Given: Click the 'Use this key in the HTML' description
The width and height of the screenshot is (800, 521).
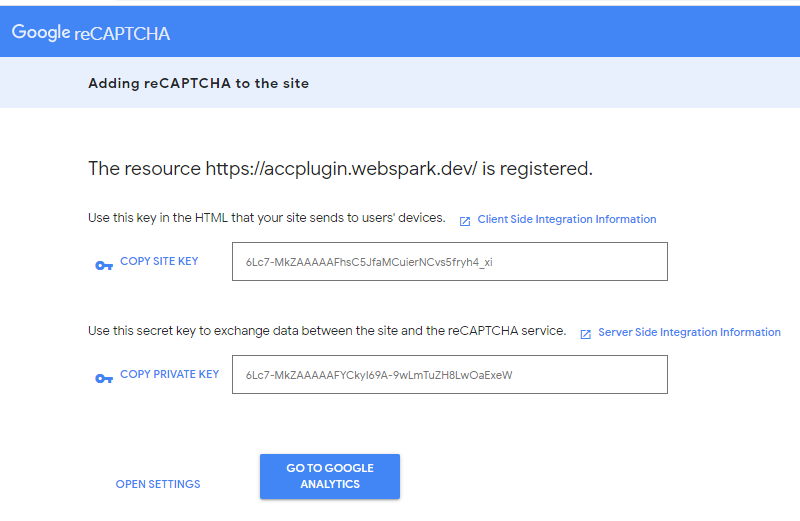Looking at the screenshot, I should point(266,218).
